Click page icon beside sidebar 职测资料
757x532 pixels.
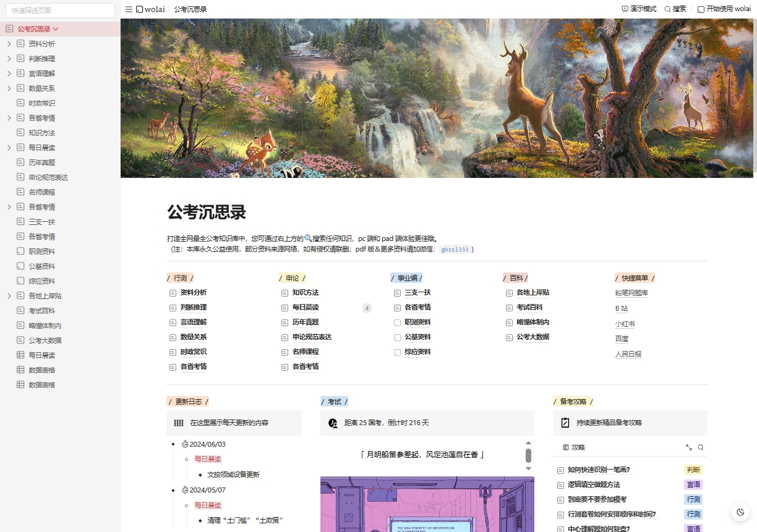click(20, 251)
